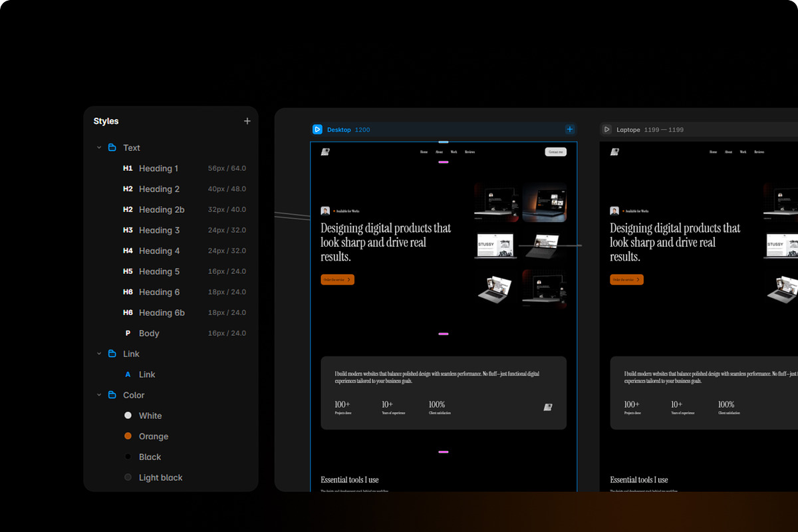Click the avatar photo in Desktop frame hero

click(325, 211)
